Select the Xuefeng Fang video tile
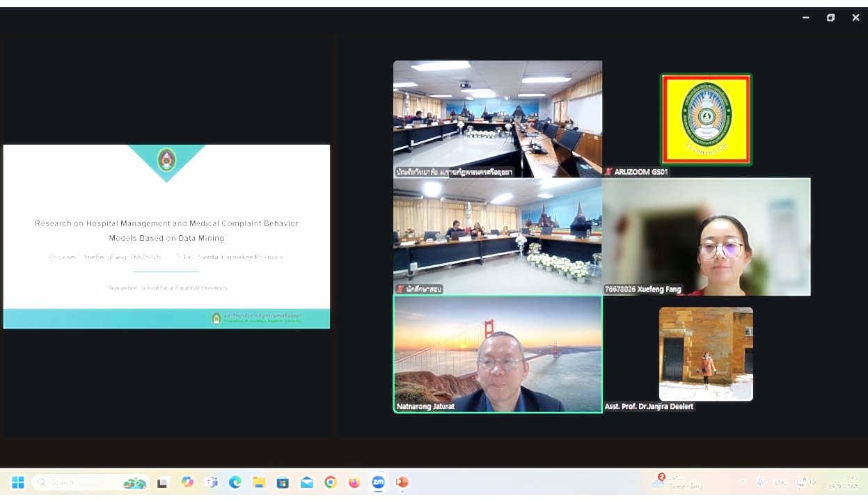Image resolution: width=868 pixels, height=501 pixels. point(706,237)
